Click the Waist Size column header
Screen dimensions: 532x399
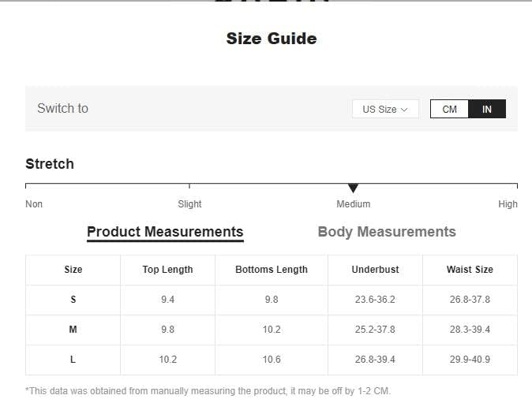tap(470, 270)
